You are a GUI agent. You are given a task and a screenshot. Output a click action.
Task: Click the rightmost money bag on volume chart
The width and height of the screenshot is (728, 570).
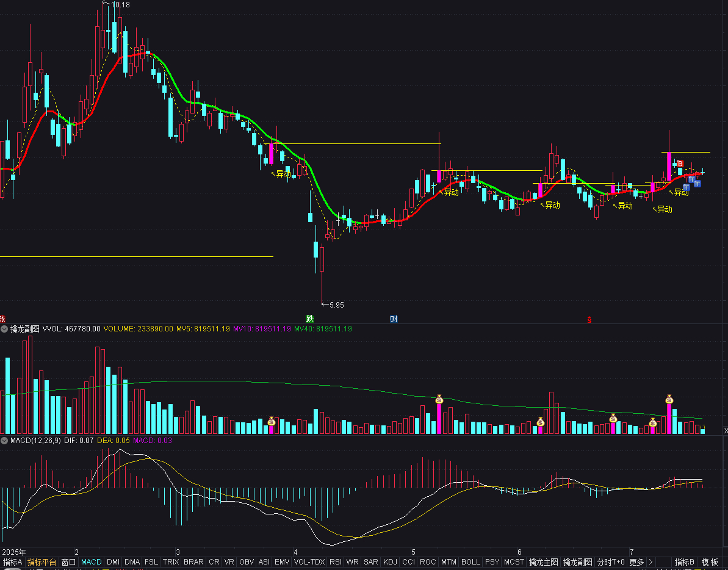669,399
